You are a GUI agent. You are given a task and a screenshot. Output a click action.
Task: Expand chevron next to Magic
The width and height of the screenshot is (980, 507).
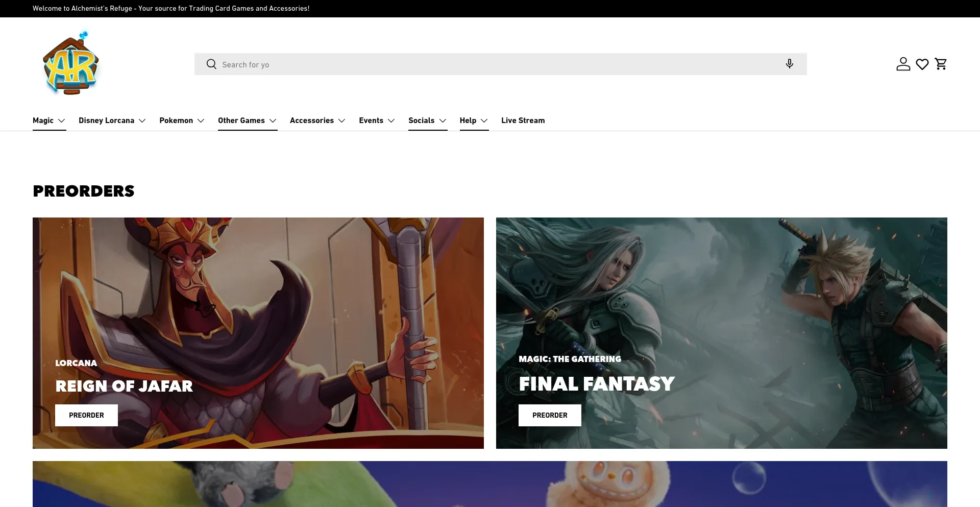click(62, 121)
